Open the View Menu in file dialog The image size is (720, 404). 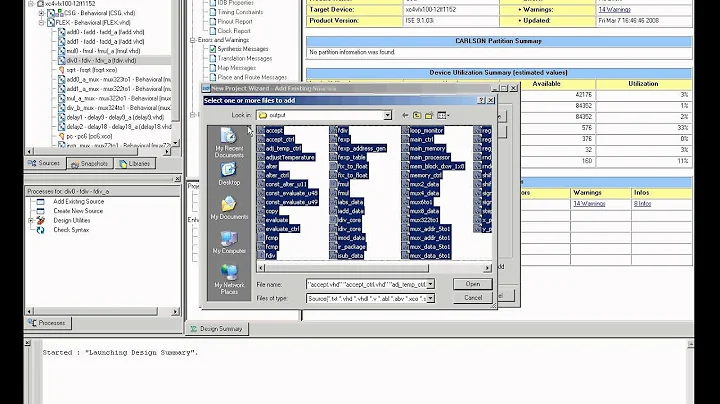tap(443, 115)
